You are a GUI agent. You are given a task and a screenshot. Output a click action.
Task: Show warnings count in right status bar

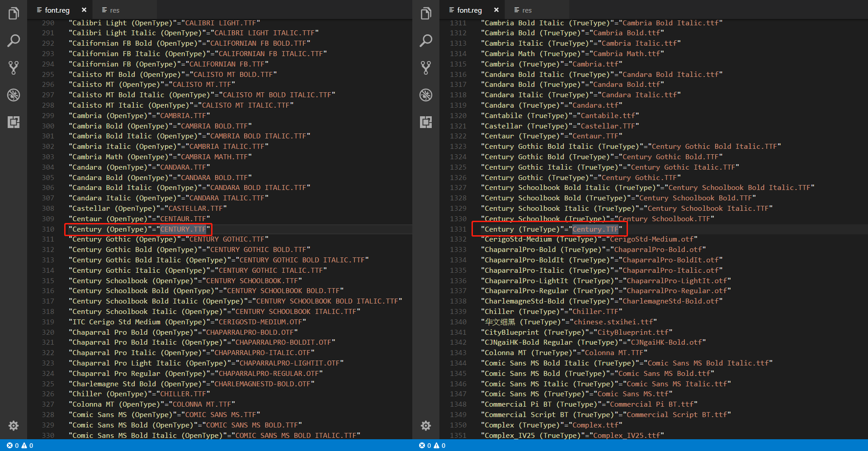pyautogui.click(x=440, y=446)
